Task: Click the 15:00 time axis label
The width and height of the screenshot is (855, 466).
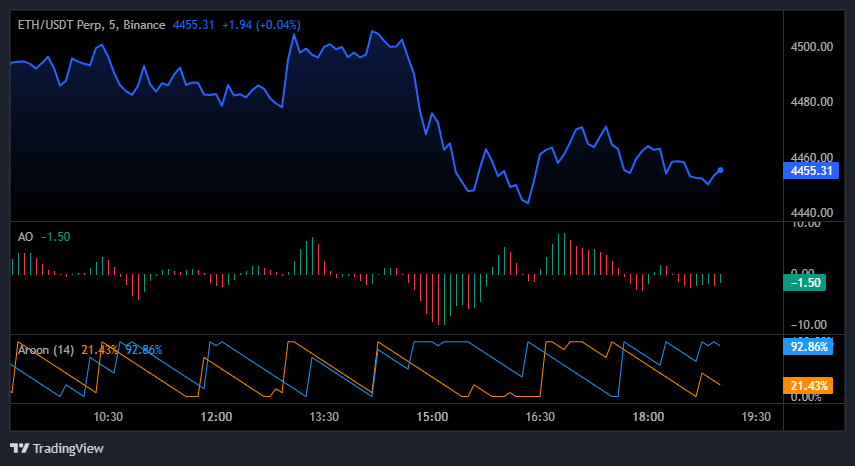Action: [432, 417]
